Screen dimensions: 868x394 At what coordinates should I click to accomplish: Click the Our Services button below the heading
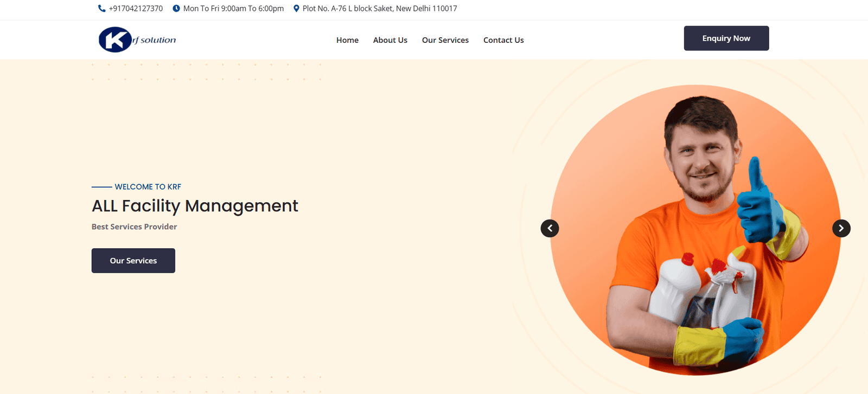point(133,261)
